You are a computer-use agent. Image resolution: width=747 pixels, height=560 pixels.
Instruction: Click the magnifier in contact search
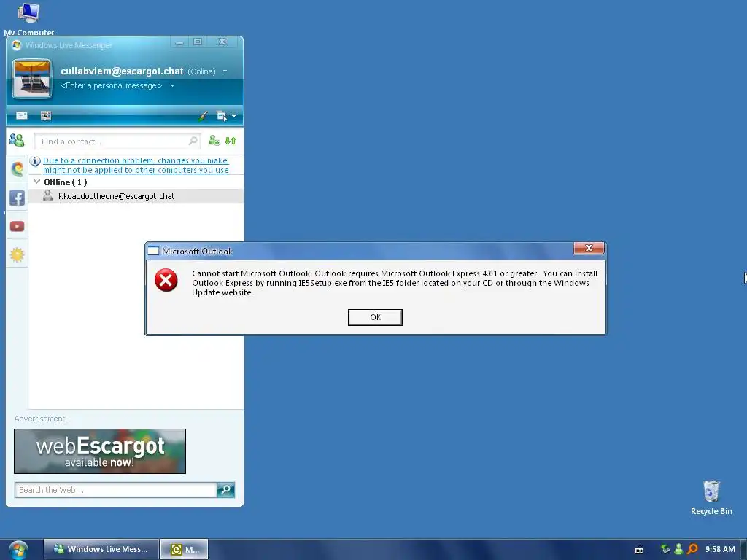[x=193, y=141]
